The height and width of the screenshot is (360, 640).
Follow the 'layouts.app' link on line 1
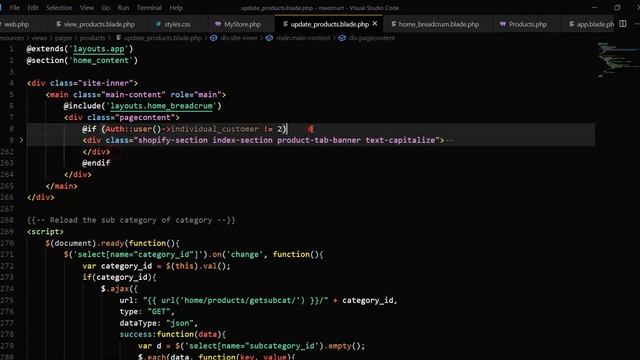click(99, 49)
